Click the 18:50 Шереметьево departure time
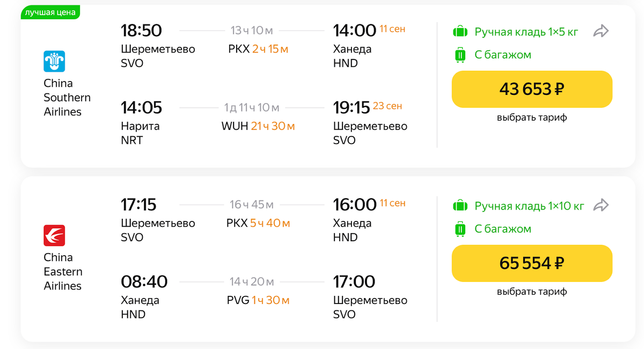The image size is (644, 349). [x=141, y=30]
